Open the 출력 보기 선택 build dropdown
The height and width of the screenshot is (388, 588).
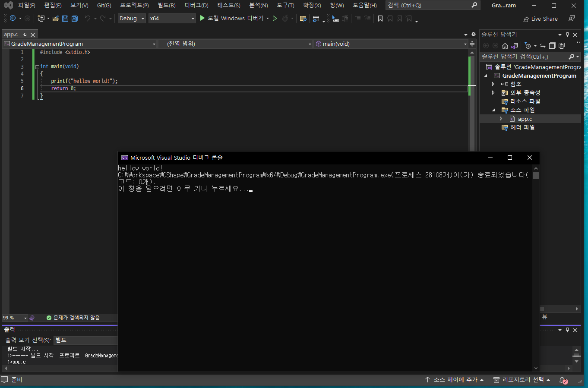[85, 340]
